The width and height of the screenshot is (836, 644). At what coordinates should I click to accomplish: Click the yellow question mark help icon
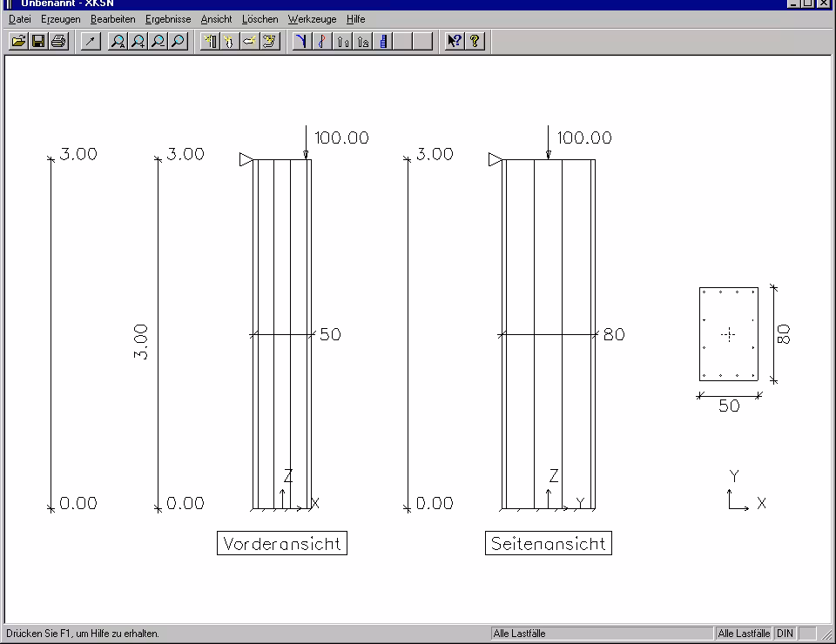coord(475,41)
